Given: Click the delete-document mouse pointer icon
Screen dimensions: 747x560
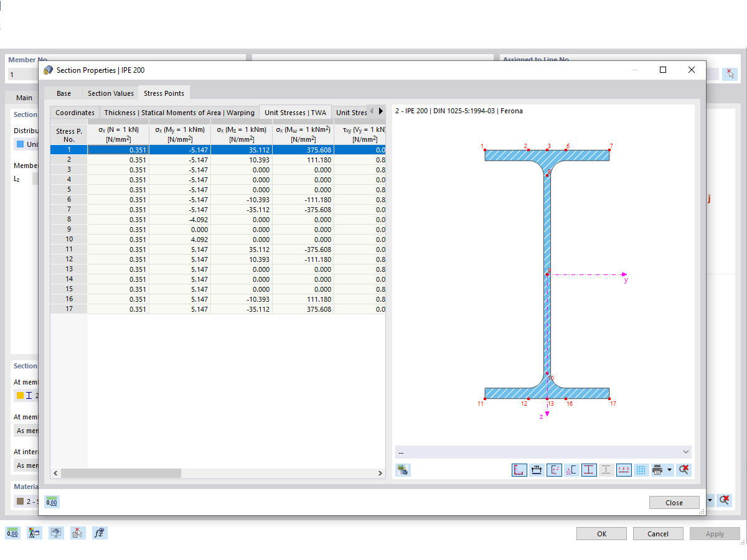Looking at the screenshot, I should pos(77,533).
